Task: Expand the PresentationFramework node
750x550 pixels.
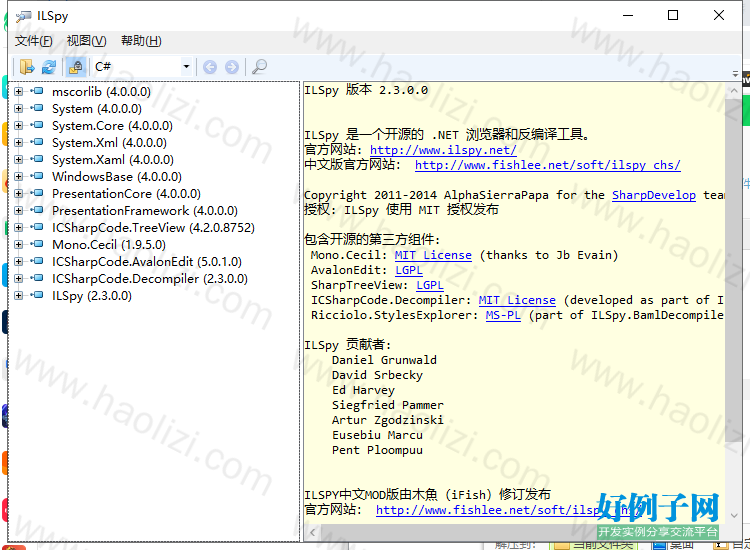Action: point(19,210)
